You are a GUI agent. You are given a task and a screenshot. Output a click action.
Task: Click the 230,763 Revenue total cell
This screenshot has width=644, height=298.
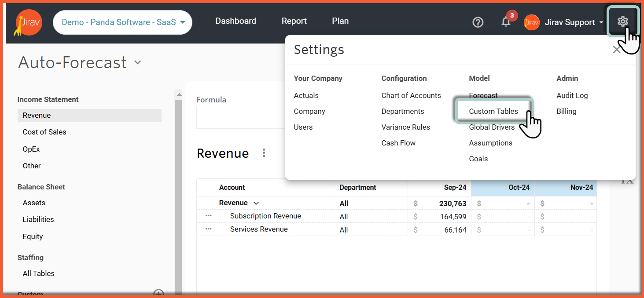[x=439, y=204]
